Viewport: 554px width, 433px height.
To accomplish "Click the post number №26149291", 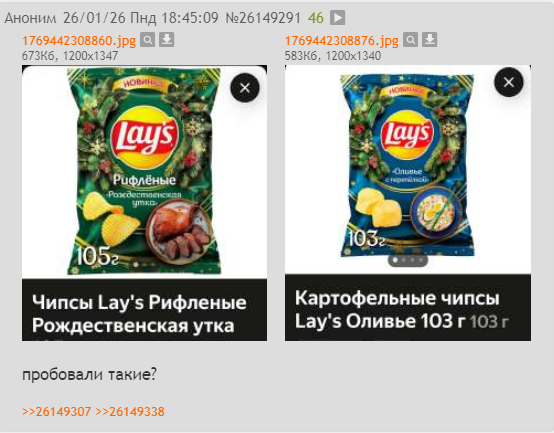I will point(263,18).
